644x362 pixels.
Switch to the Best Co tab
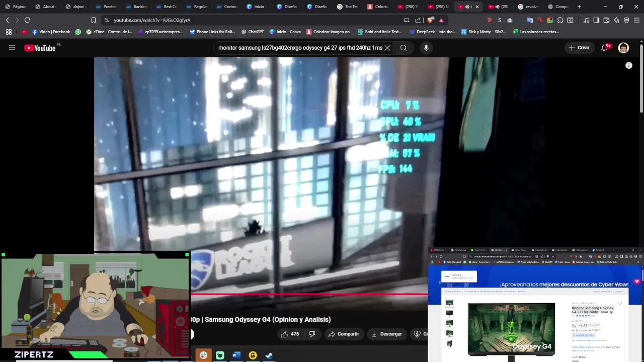point(166,7)
